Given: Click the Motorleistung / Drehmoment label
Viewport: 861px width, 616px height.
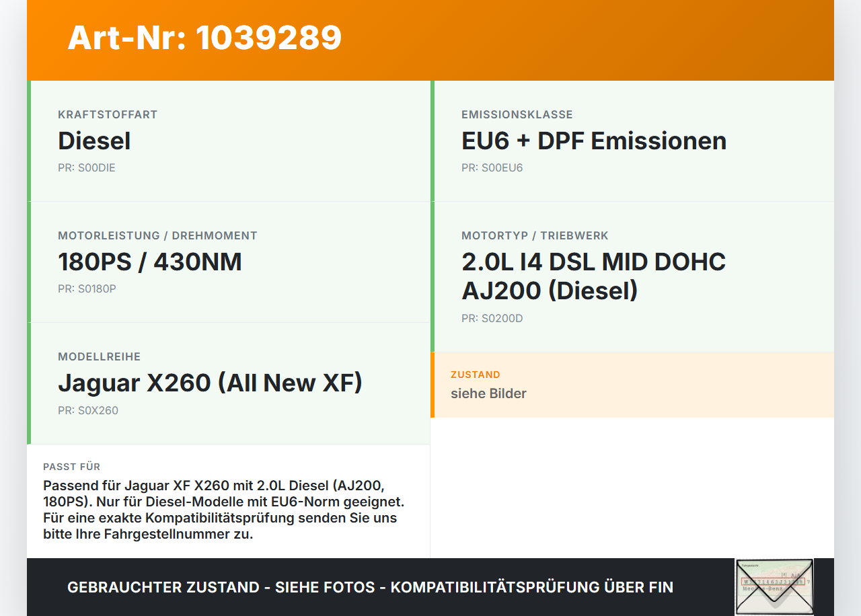Looking at the screenshot, I should pos(157,235).
